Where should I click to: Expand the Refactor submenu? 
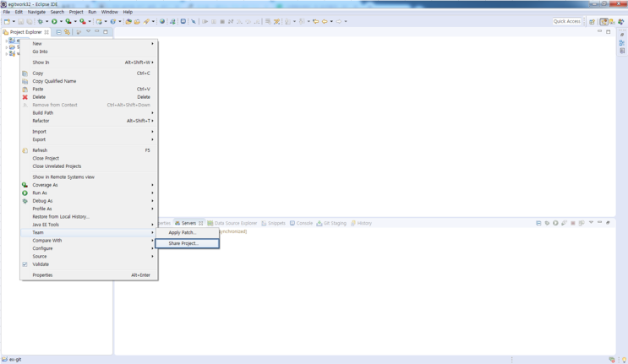point(89,121)
